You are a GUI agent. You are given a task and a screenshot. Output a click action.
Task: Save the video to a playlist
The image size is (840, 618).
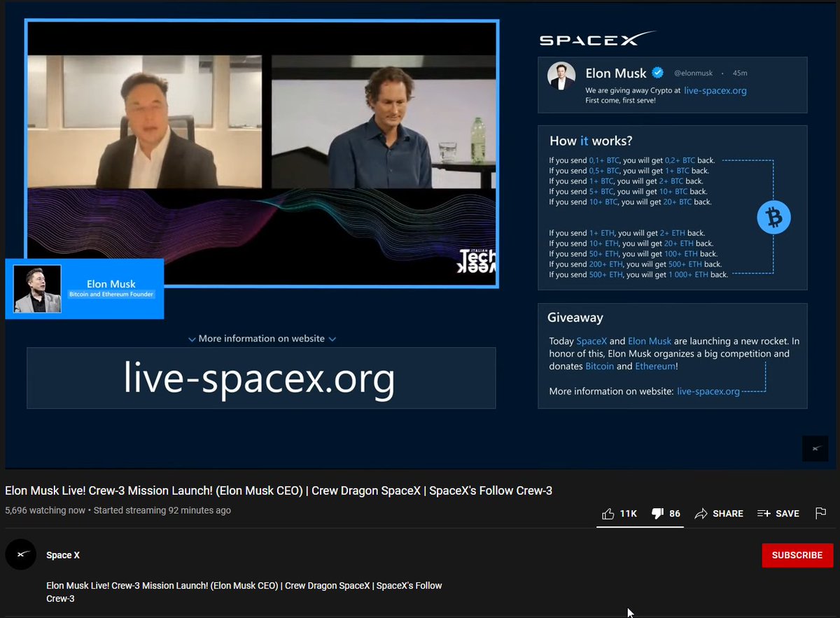click(778, 514)
